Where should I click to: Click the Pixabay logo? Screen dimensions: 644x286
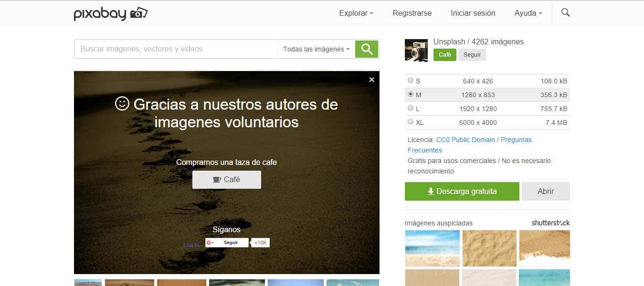[x=111, y=13]
